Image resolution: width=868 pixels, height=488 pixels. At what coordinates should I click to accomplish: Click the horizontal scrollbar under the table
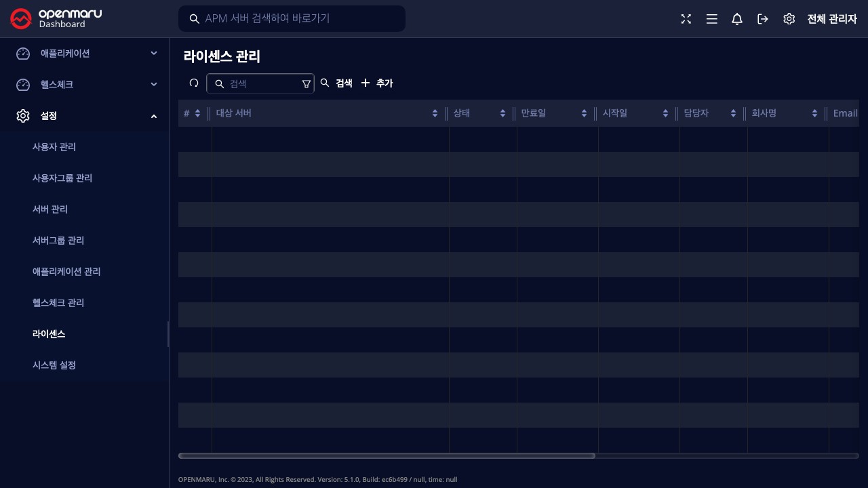(x=387, y=455)
